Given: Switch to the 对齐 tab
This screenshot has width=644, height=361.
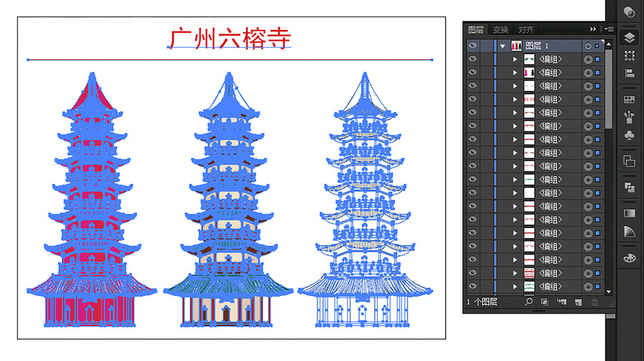Looking at the screenshot, I should click(x=526, y=29).
